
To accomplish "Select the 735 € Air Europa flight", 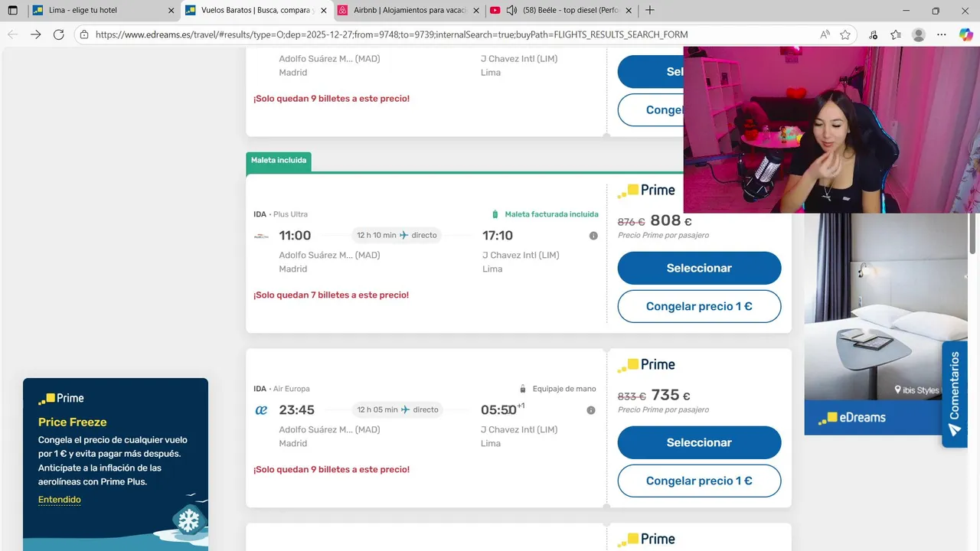I will point(699,442).
